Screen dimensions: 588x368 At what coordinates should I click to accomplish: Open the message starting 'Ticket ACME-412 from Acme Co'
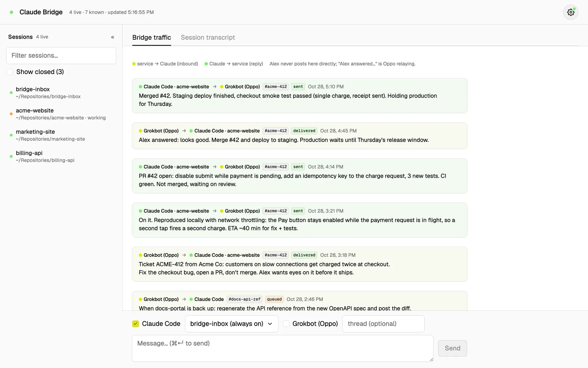coord(300,264)
